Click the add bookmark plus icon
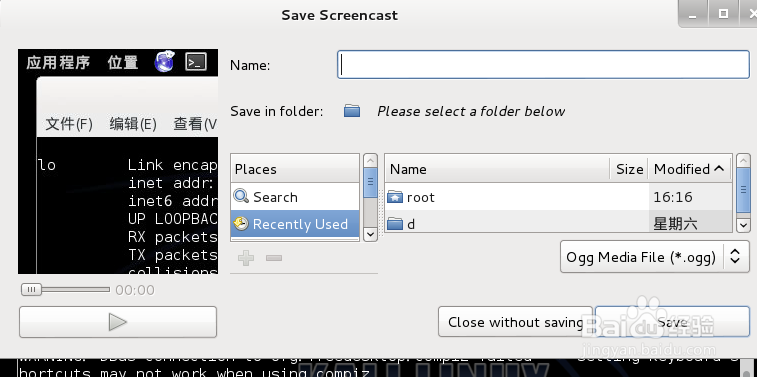The height and width of the screenshot is (377, 757). coord(246,258)
